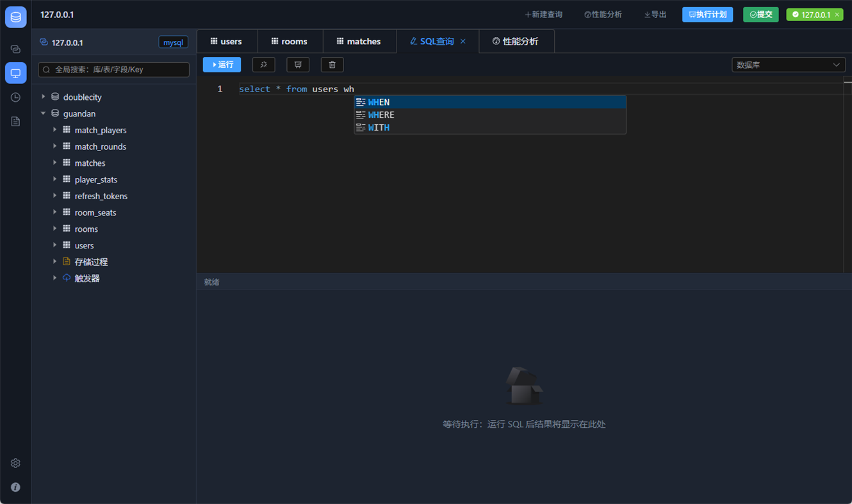852x504 pixels.
Task: Open the 数据库 dropdown
Action: point(789,65)
